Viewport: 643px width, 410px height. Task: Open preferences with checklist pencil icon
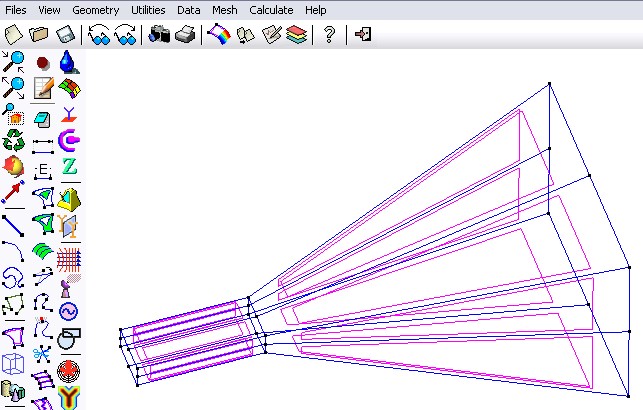[x=271, y=34]
